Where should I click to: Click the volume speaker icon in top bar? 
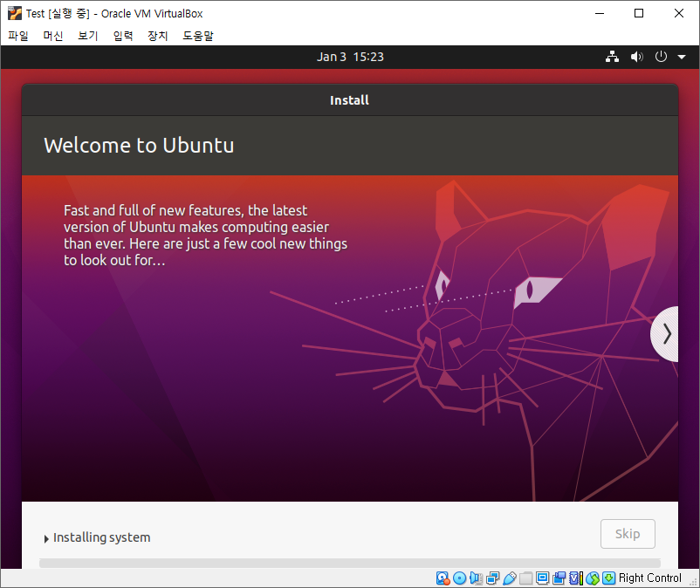636,57
